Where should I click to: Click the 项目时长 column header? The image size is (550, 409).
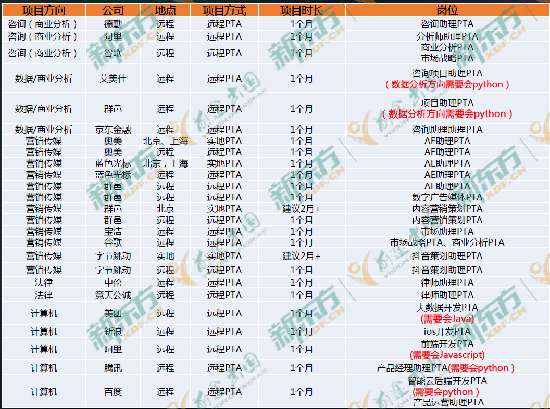[x=302, y=10]
